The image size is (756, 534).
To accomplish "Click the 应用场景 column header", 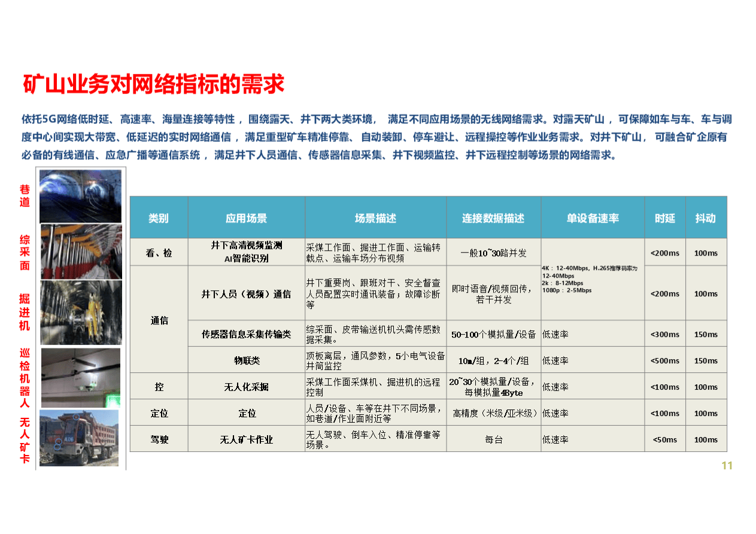I will pyautogui.click(x=246, y=218).
